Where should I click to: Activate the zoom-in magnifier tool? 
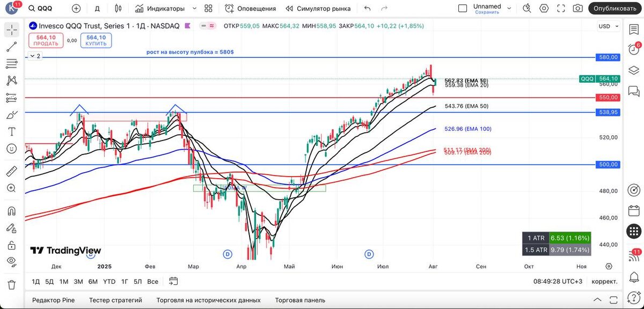click(12, 188)
